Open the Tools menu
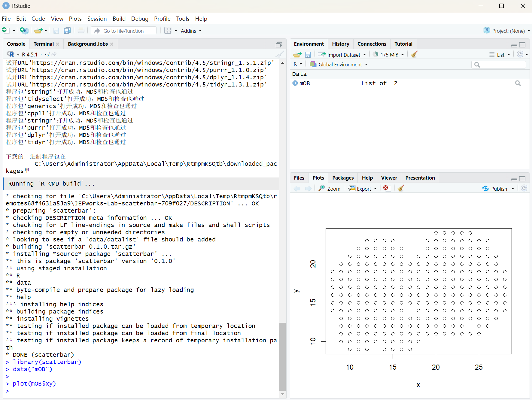 click(x=183, y=19)
